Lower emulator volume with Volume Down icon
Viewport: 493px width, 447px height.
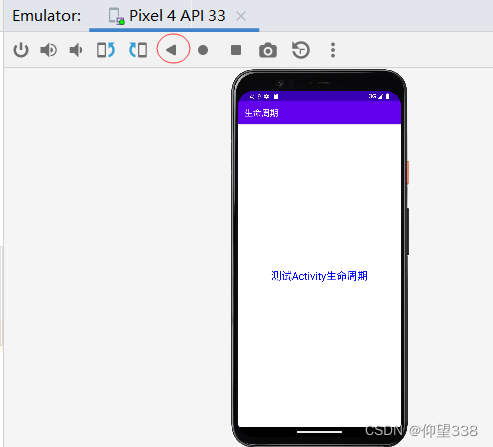(x=76, y=50)
